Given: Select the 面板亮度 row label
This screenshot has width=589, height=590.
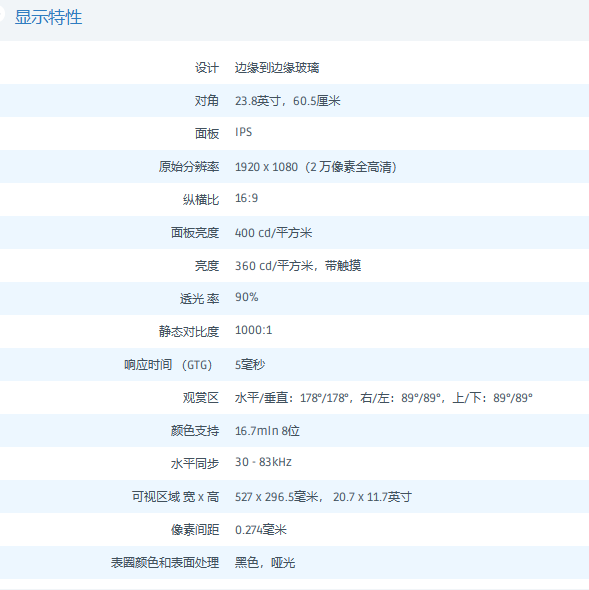Looking at the screenshot, I should 195,233.
